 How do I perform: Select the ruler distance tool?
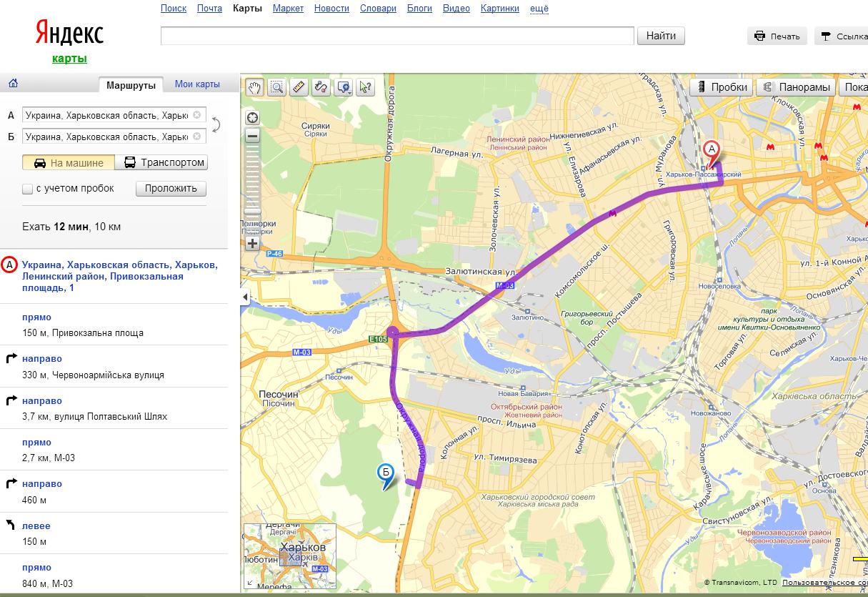tap(299, 87)
